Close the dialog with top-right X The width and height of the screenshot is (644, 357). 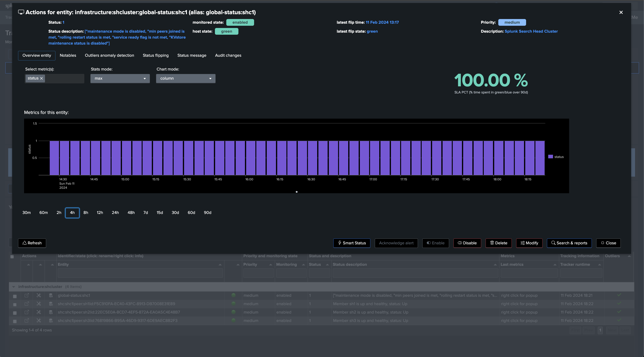point(621,12)
